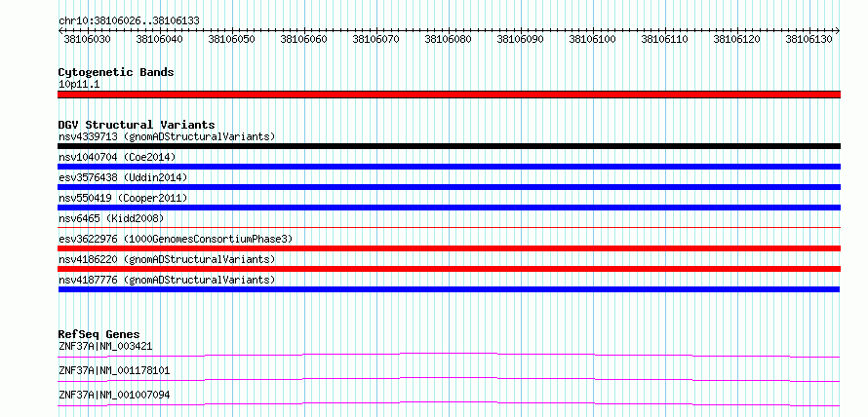The height and width of the screenshot is (417, 868).
Task: Select the 10p11.1 band label
Action: coord(79,85)
